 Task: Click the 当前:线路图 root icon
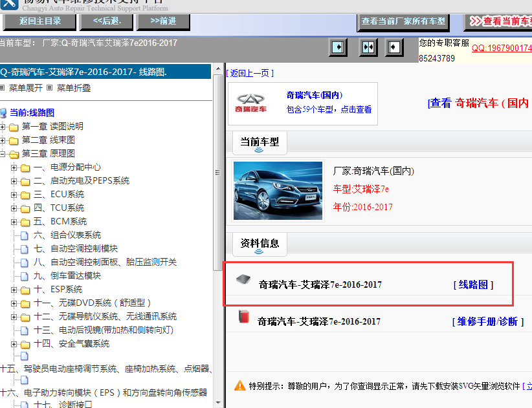click(3, 113)
